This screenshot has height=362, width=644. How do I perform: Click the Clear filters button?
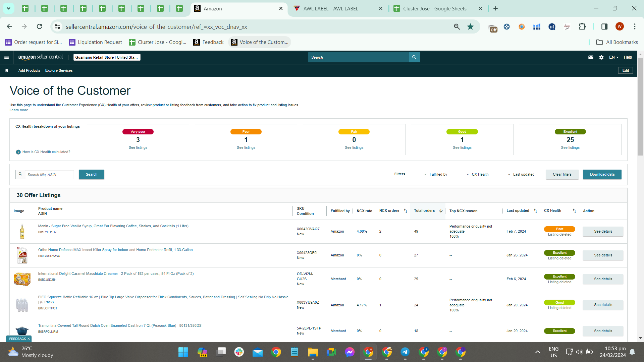pos(562,174)
